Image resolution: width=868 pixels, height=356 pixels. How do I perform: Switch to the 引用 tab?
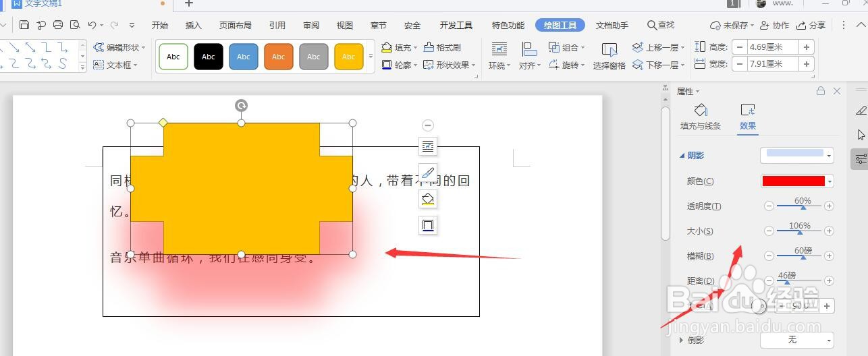277,26
